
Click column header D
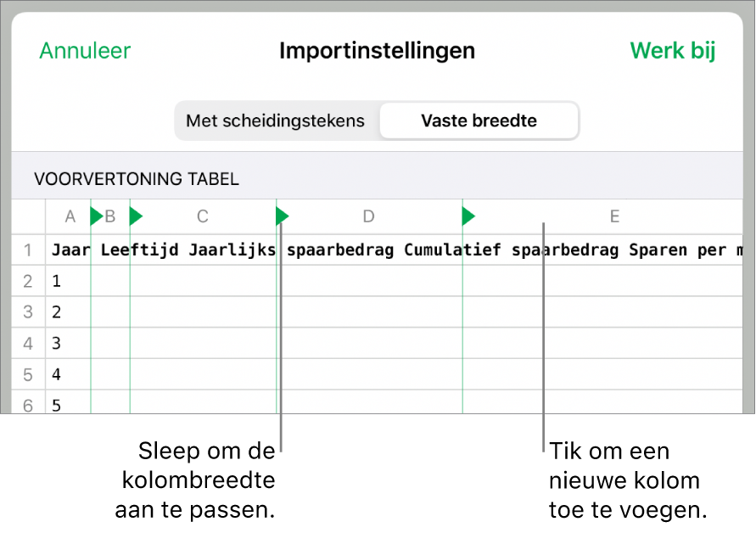[368, 216]
